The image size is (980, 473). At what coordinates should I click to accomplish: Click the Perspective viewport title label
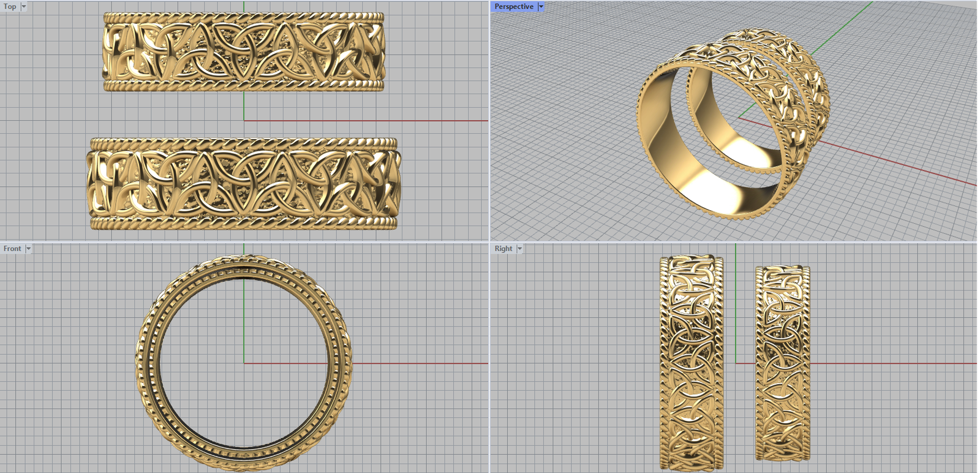[513, 7]
